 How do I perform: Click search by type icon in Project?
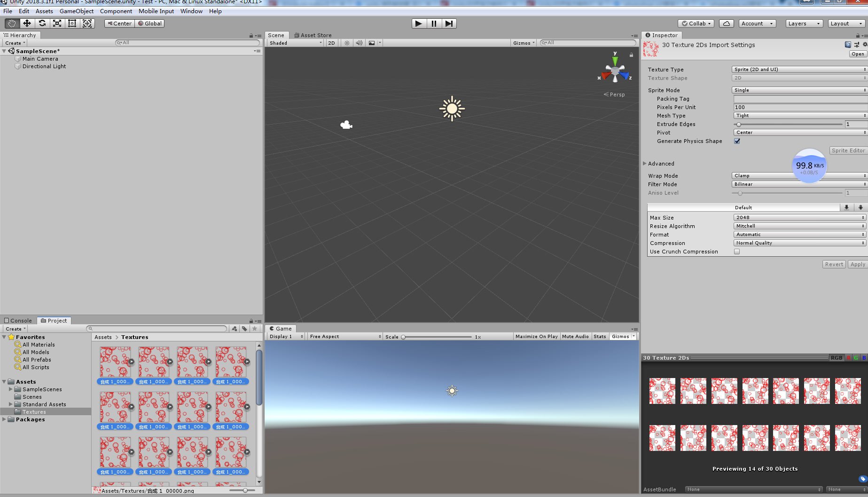235,329
